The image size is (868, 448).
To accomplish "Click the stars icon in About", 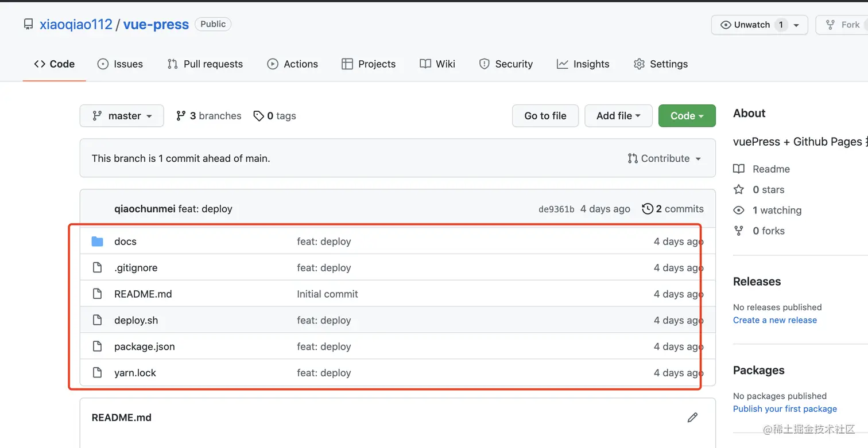I will click(x=739, y=190).
